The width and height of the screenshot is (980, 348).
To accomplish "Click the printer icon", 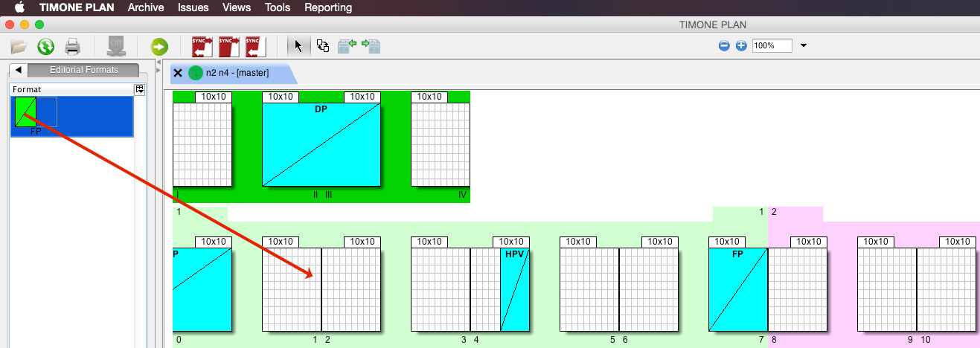I will pyautogui.click(x=72, y=47).
